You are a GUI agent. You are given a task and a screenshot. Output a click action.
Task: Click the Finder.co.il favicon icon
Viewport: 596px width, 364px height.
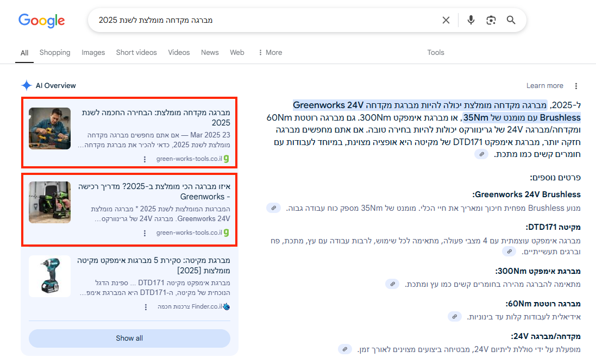tap(227, 306)
